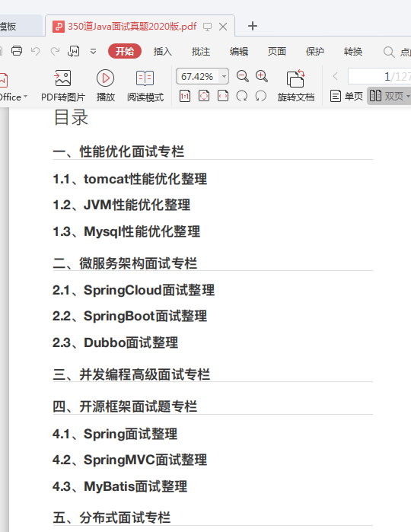411x532 pixels.
Task: Open the 转换 ribbon tab
Action: tap(352, 52)
